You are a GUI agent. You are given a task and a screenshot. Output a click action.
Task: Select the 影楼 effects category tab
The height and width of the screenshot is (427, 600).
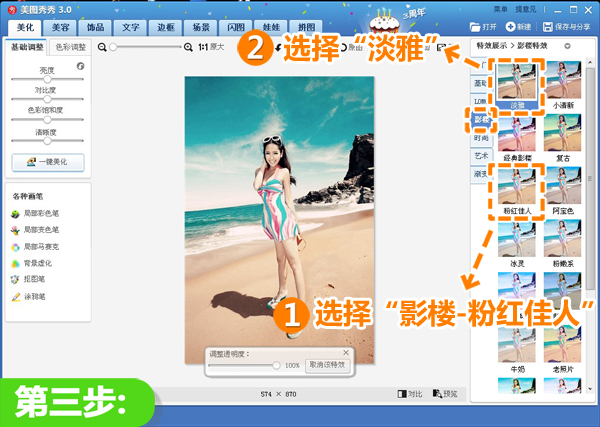(x=481, y=119)
